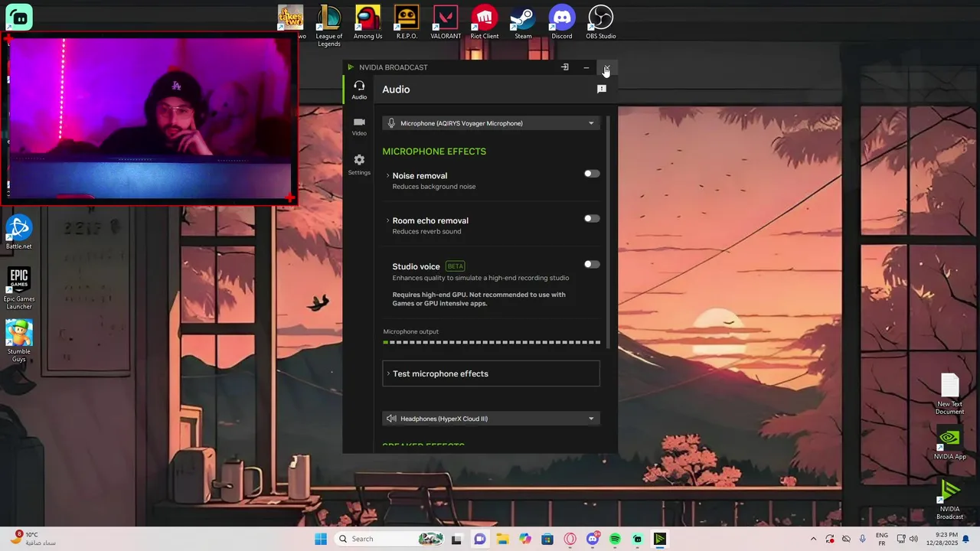Enable the Room echo removal toggle

point(592,219)
